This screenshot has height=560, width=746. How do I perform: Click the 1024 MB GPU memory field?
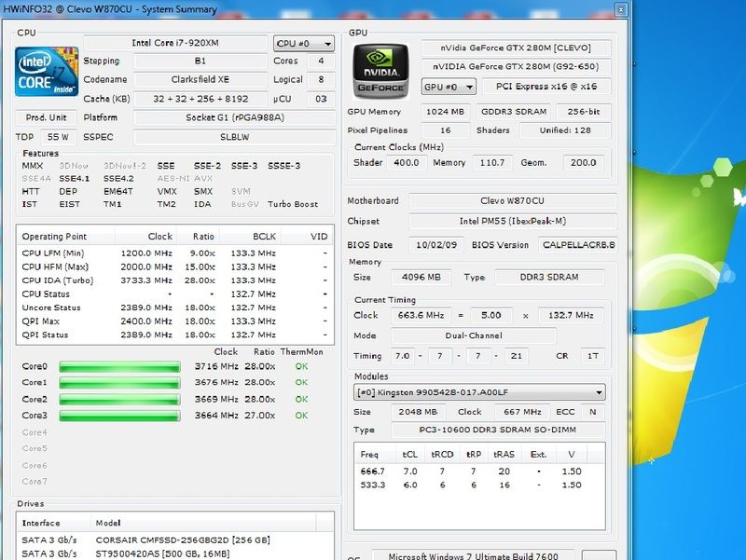coord(446,112)
